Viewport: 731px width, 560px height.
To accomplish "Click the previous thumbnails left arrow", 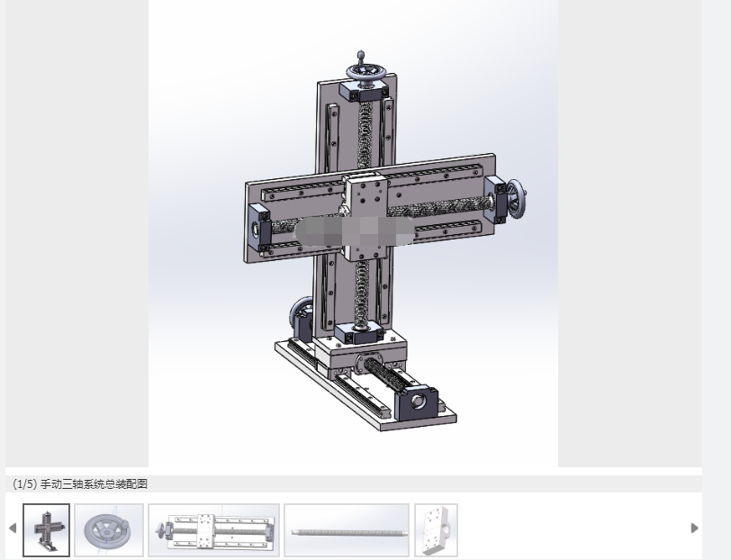I will [x=13, y=528].
